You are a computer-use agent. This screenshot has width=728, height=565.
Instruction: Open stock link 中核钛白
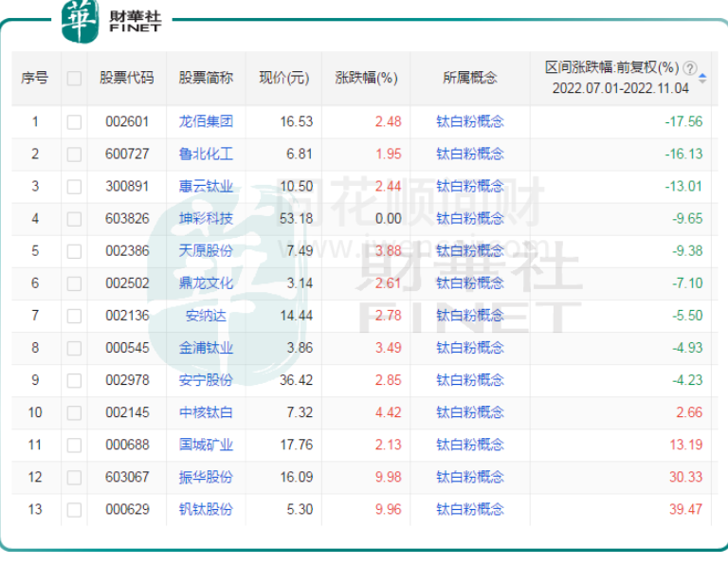tap(206, 412)
